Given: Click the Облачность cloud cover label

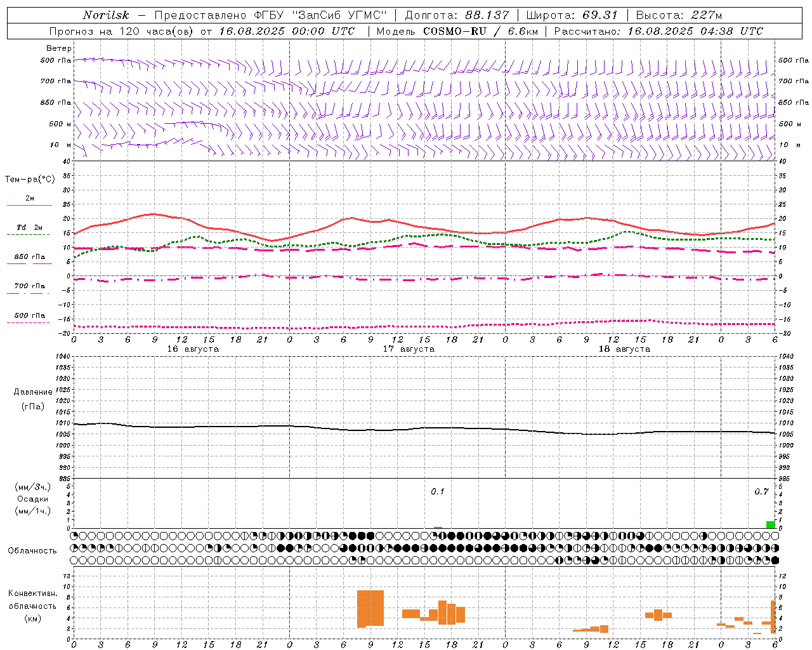Looking at the screenshot, I should tap(32, 551).
